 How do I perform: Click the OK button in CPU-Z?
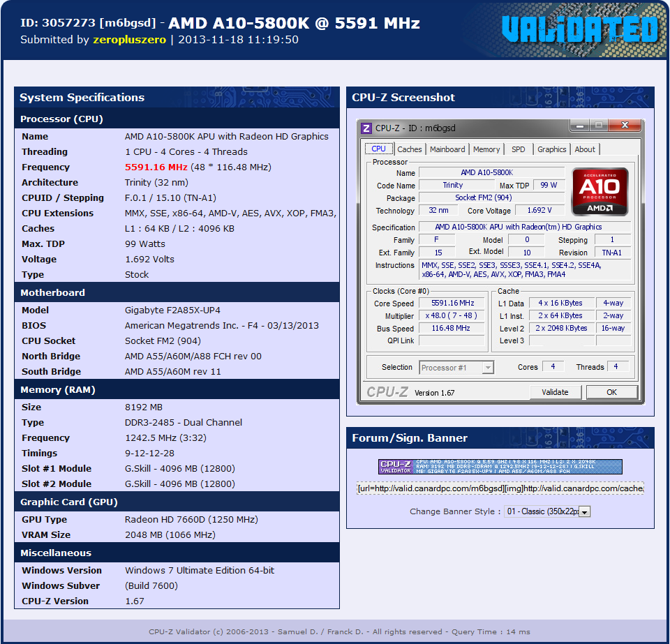(x=611, y=392)
